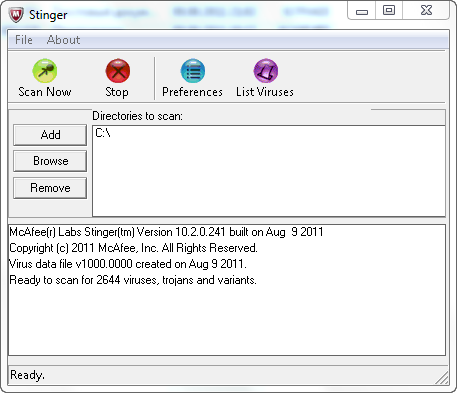Select the C:\ directory entry
The image size is (457, 393).
pyautogui.click(x=103, y=133)
